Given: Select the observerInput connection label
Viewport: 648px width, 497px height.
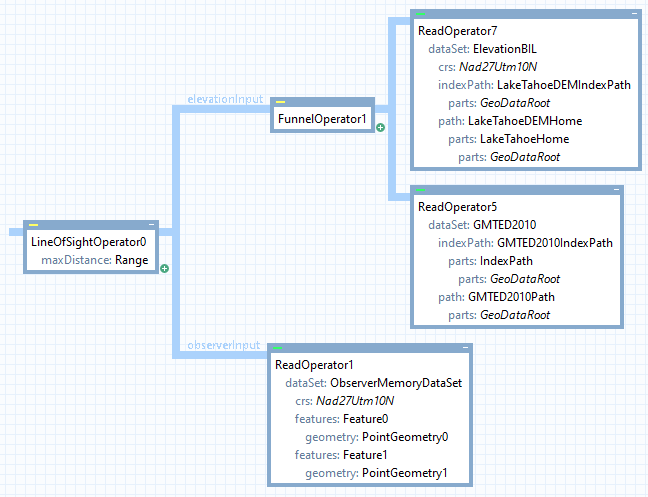Looking at the screenshot, I should (x=223, y=345).
